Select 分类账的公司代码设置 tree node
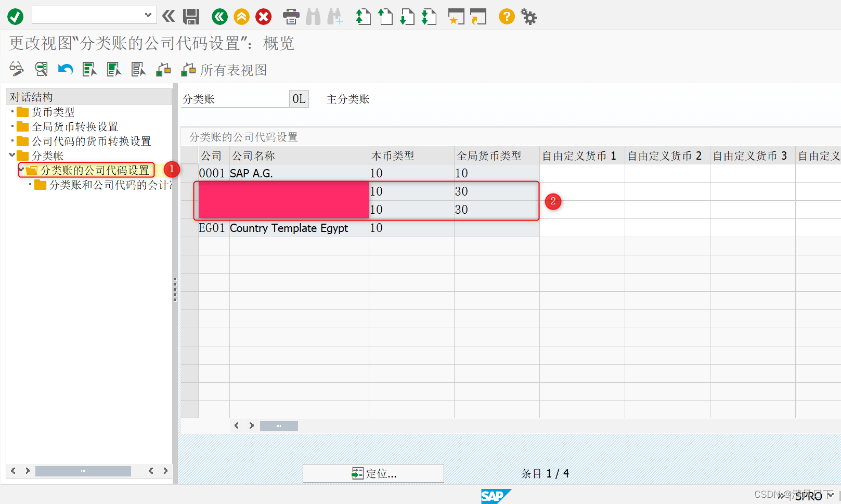841x504 pixels. [x=94, y=170]
